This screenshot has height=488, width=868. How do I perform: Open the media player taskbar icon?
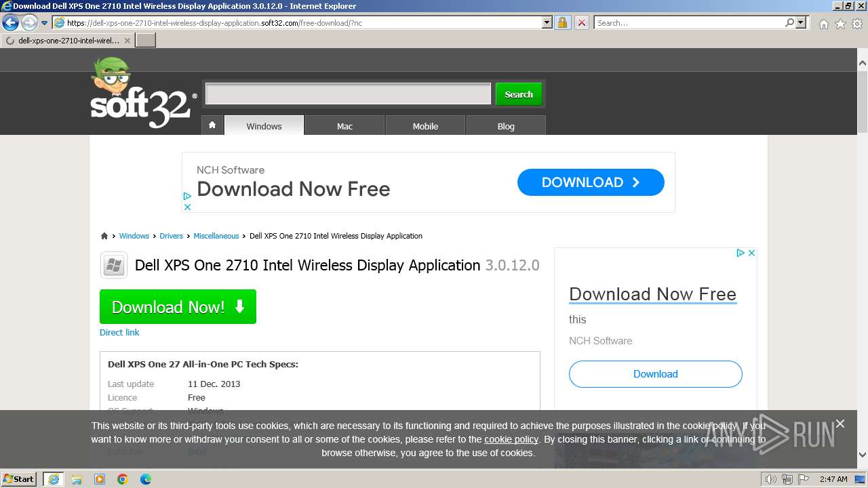coord(100,479)
